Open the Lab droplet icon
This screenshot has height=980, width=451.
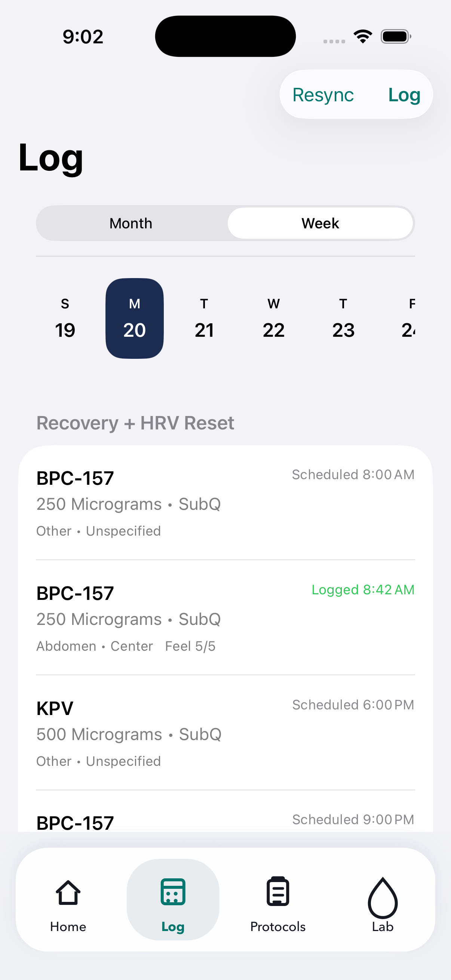(x=383, y=897)
